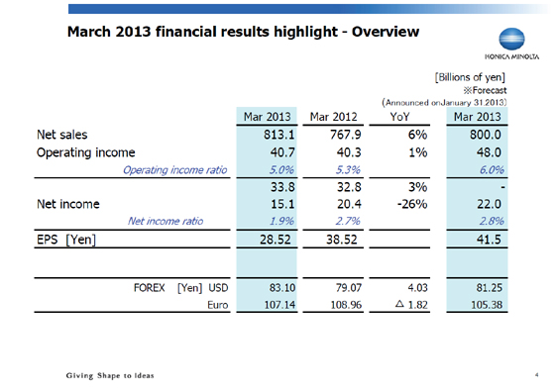This screenshot has width=555, height=392.
Task: Click the 'YoY' column header
Action: (x=399, y=117)
